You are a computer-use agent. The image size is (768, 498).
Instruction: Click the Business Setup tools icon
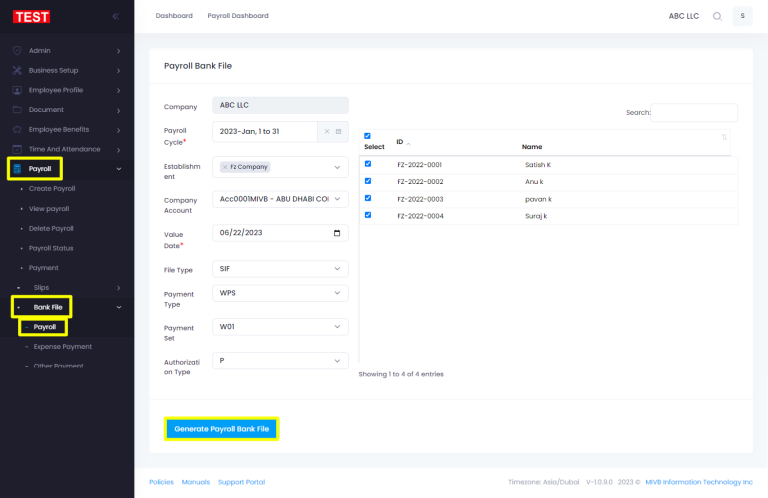[x=17, y=71]
